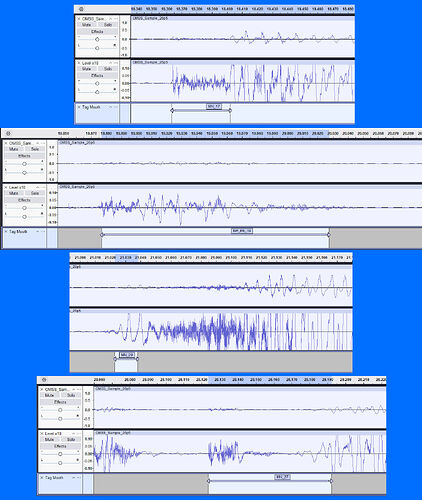Viewport: 422px width, 500px height.
Task: Open timeline options gear in second panel
Action: tap(8, 133)
